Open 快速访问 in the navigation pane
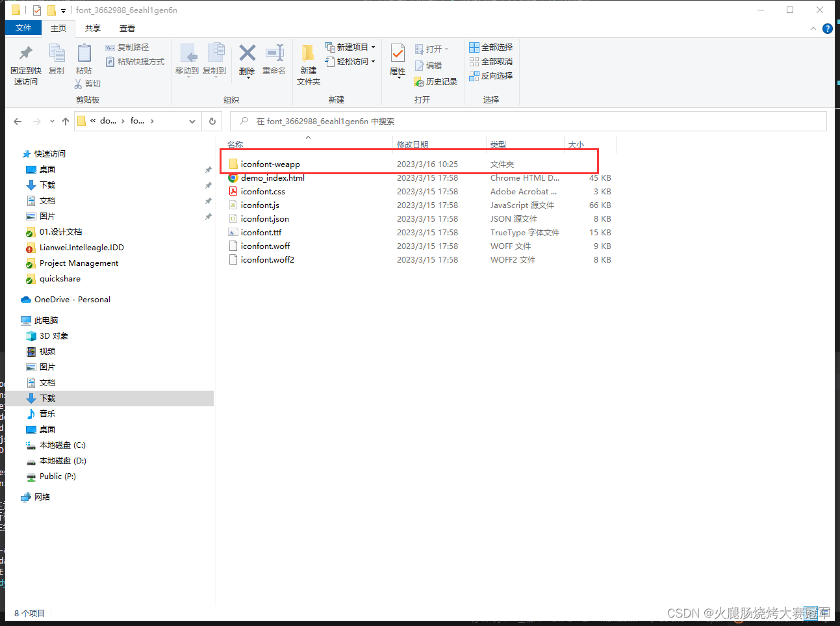The image size is (840, 626). coord(49,154)
